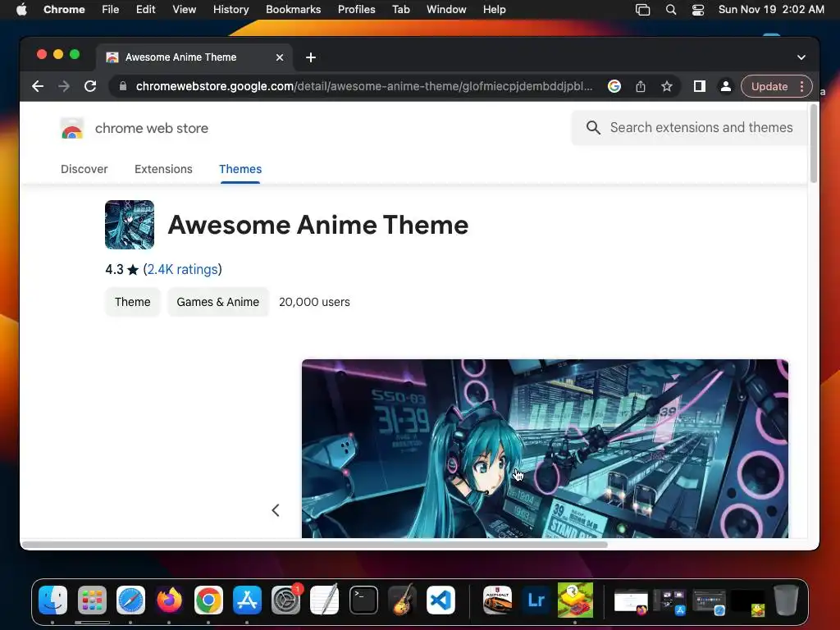This screenshot has width=840, height=630.
Task: Launch GarageBand from the Dock
Action: tap(402, 600)
